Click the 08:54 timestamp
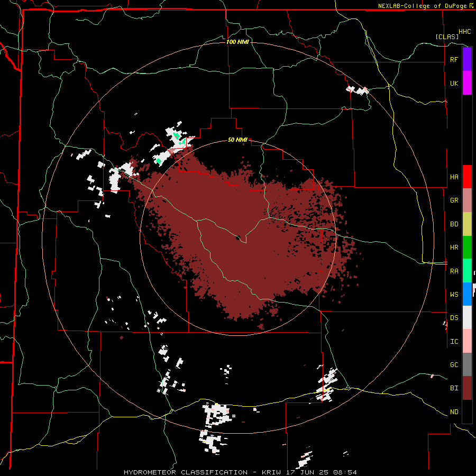476x476 pixels. pyautogui.click(x=345, y=472)
